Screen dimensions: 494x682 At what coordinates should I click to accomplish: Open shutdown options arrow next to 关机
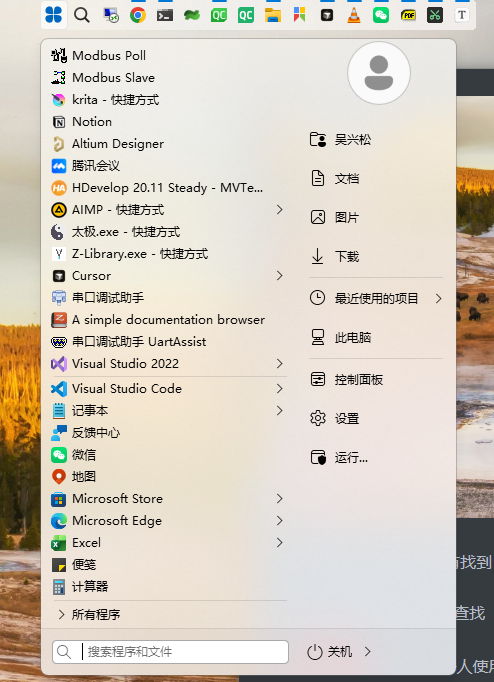(x=367, y=652)
